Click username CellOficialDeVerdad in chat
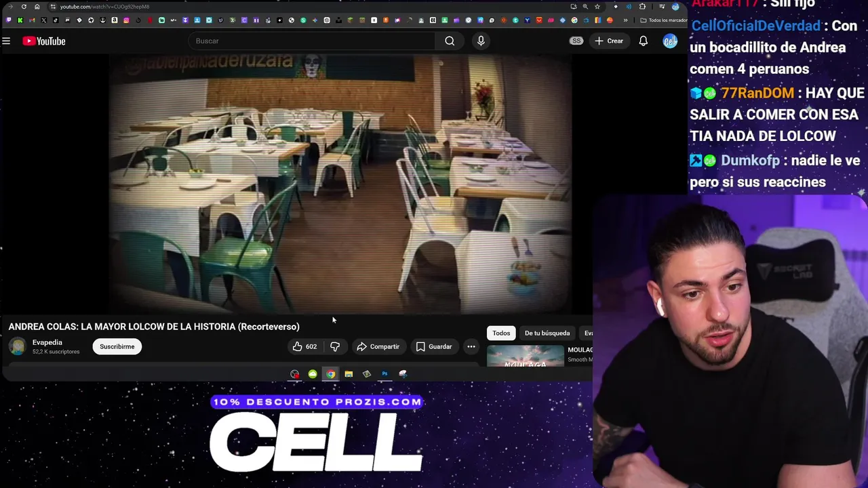This screenshot has height=488, width=868. click(x=755, y=26)
